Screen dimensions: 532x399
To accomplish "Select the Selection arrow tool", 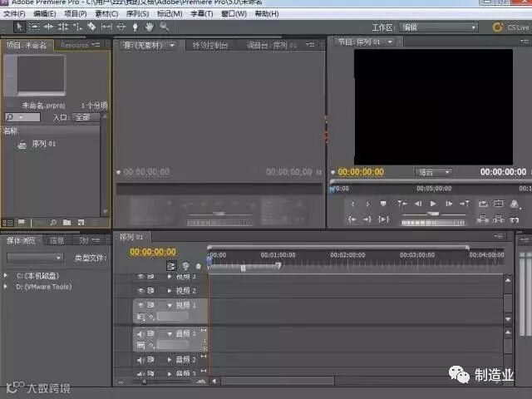I will 19,27.
